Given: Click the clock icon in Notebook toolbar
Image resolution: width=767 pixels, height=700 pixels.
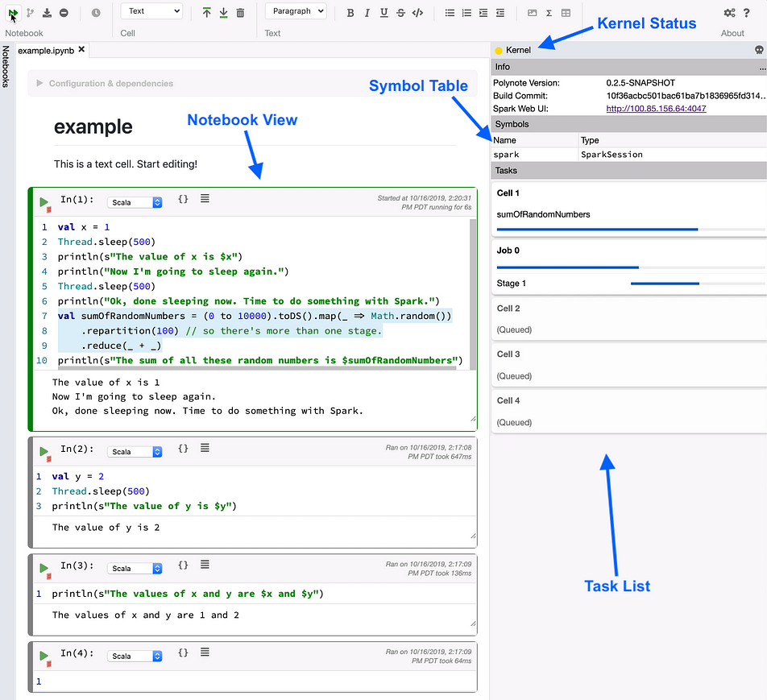Looking at the screenshot, I should [96, 13].
